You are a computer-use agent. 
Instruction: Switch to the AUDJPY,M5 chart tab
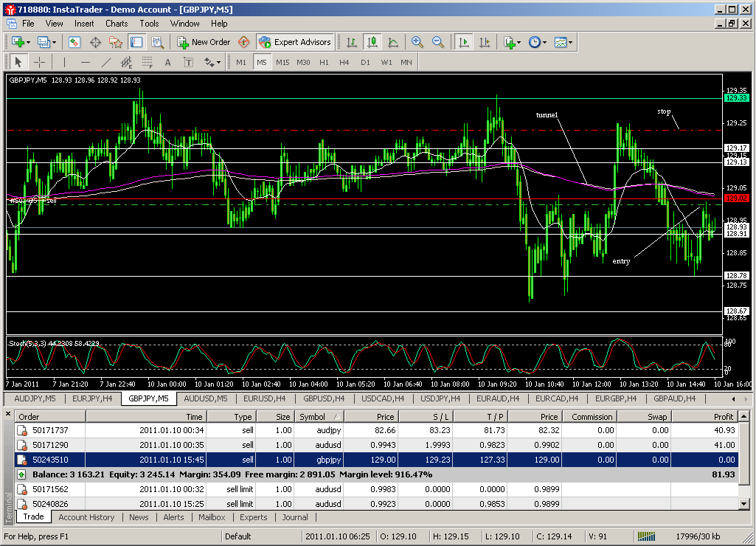click(35, 398)
